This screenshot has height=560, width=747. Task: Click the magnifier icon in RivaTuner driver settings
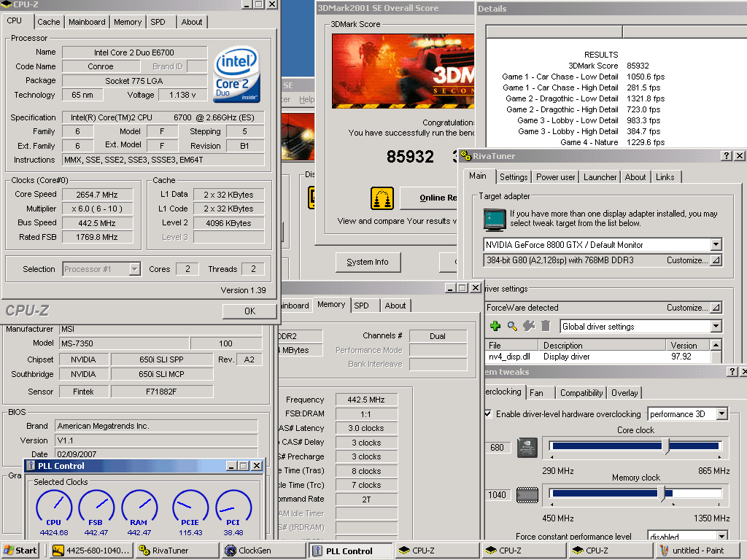[x=512, y=326]
